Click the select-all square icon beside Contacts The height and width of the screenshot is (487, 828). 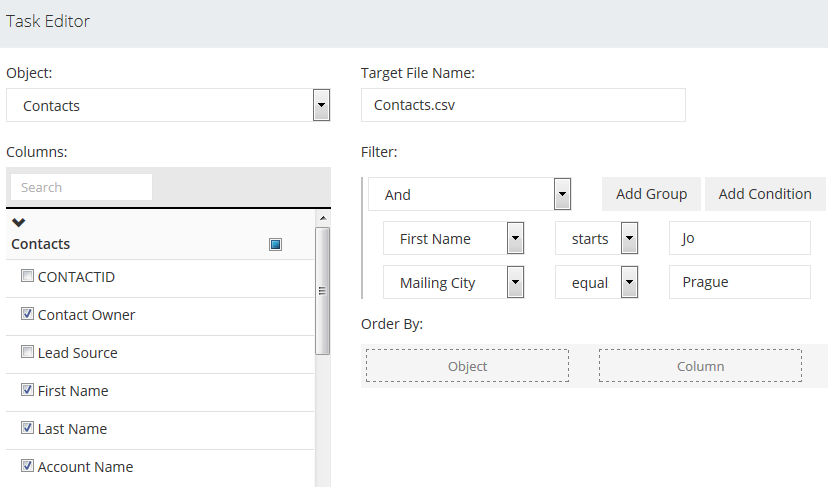(x=275, y=244)
